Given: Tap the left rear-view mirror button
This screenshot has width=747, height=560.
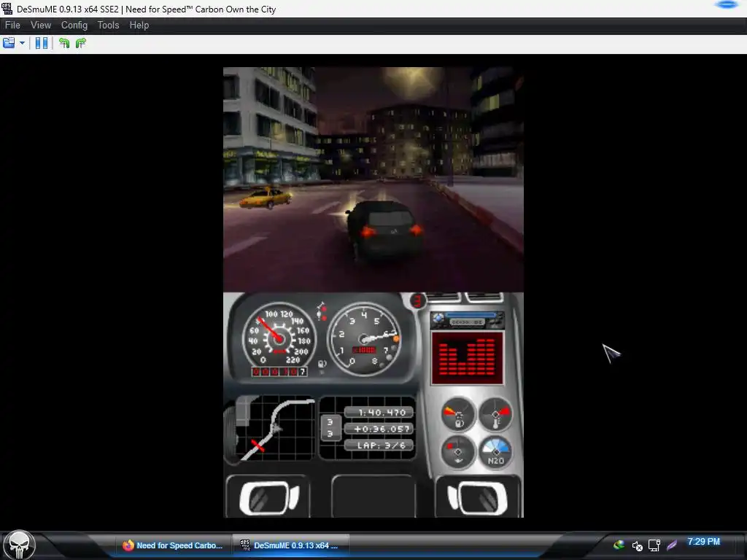Looking at the screenshot, I should (x=268, y=498).
